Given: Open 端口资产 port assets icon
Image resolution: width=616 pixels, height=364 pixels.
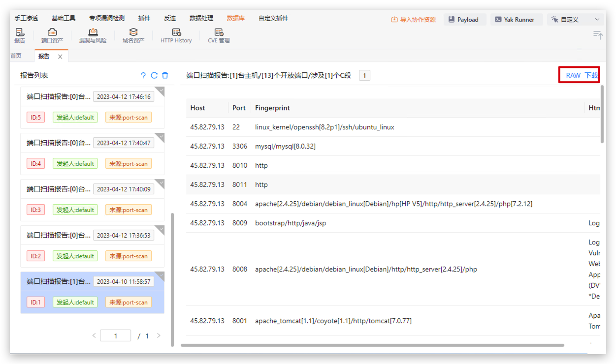Looking at the screenshot, I should 52,35.
